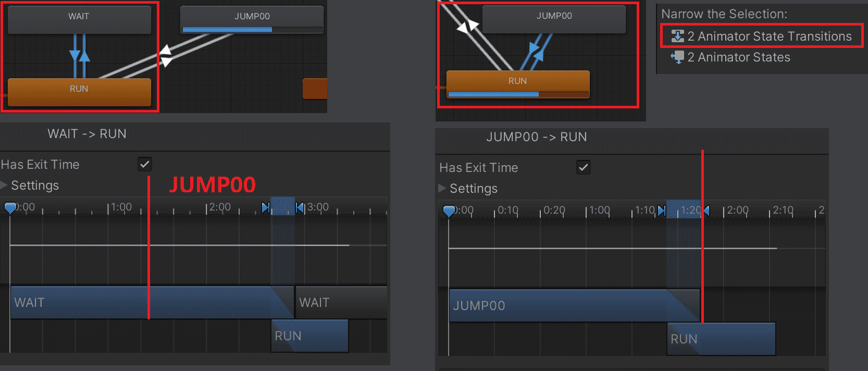Screen dimensions: 868x371
Task: Click 2:00 mark on JUMP00 -> RUN ruler
Action: (x=738, y=210)
